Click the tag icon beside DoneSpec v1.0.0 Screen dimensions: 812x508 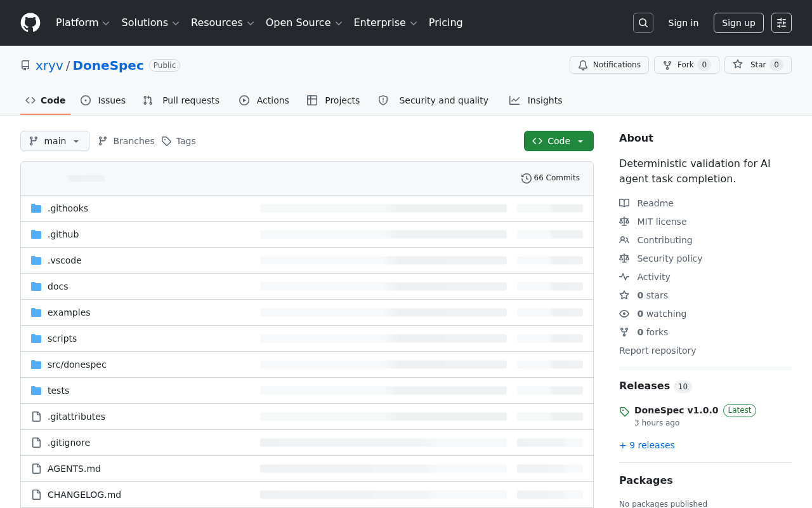[624, 411]
